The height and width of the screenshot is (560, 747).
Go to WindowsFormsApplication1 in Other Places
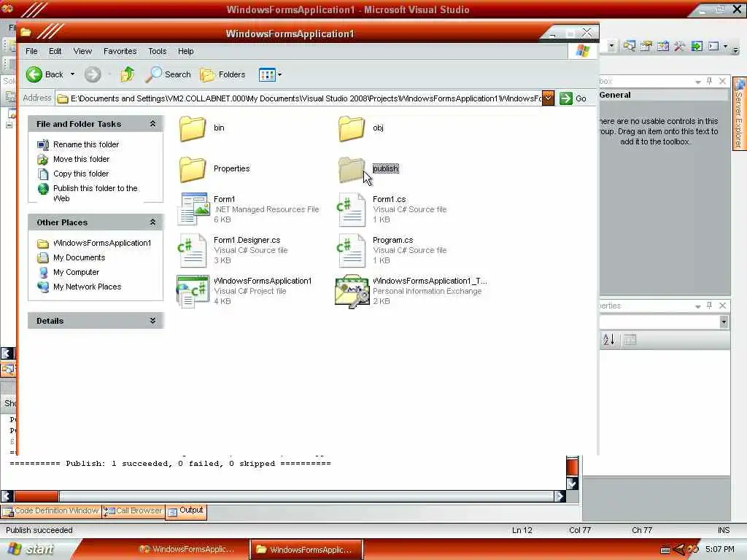pyautogui.click(x=102, y=243)
